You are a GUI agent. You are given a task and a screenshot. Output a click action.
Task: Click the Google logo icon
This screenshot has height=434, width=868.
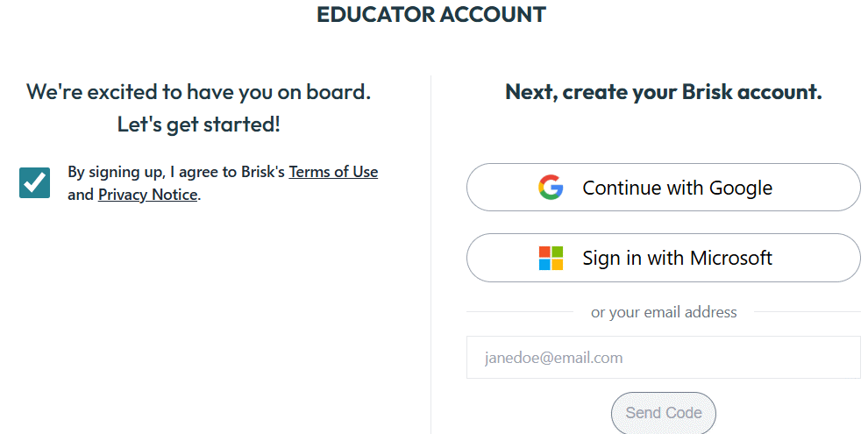(551, 188)
